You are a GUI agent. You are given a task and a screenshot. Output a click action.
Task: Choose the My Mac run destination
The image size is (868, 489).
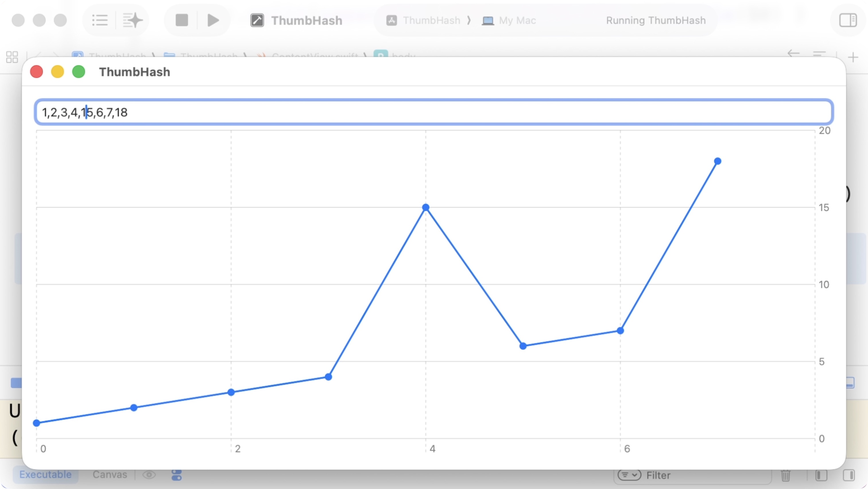(x=509, y=20)
